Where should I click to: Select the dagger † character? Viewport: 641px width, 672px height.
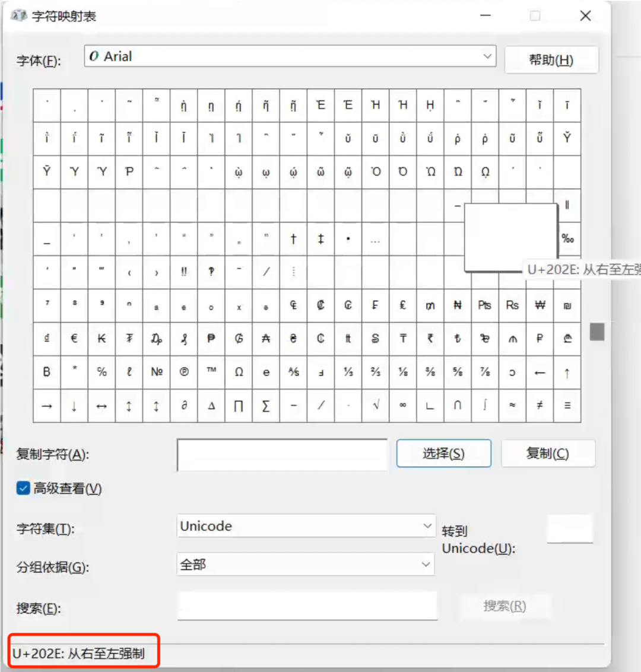point(293,238)
